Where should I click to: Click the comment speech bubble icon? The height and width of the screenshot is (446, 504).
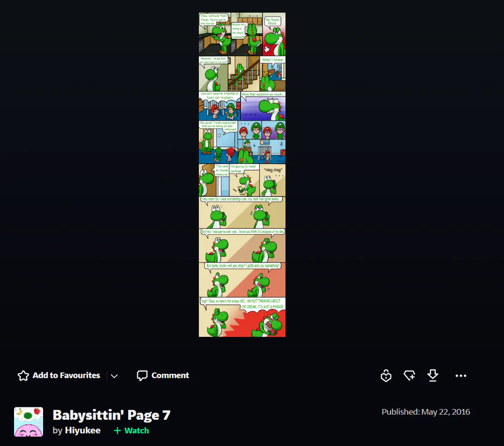(142, 375)
